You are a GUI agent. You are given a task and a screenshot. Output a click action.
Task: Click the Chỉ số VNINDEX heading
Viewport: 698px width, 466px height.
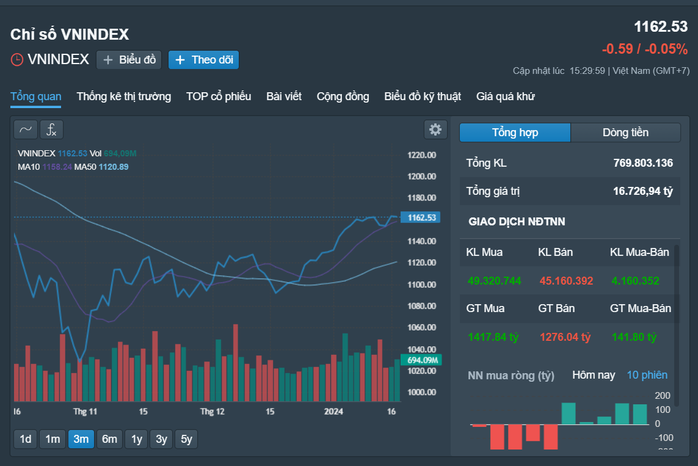click(x=69, y=34)
